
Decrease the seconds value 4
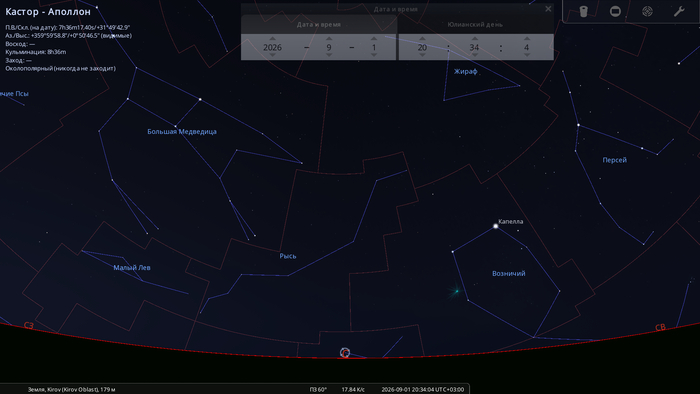coord(527,55)
